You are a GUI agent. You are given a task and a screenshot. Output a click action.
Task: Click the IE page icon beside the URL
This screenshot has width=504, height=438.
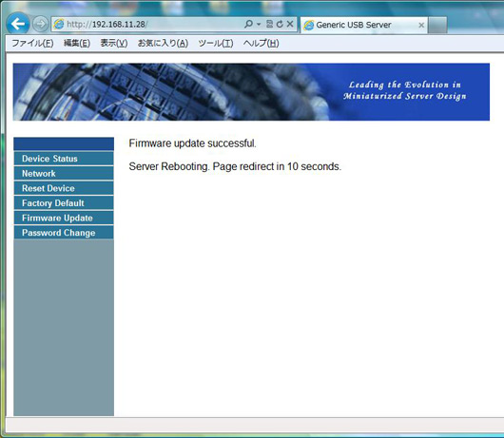pos(59,24)
